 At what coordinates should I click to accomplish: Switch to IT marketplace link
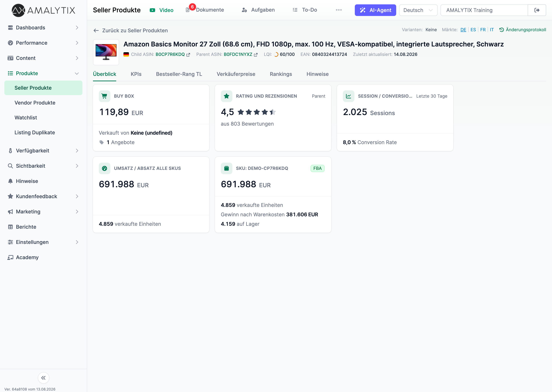492,30
